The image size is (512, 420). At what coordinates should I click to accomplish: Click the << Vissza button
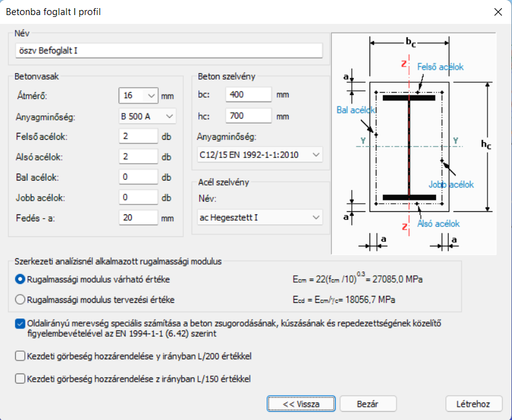(x=301, y=404)
